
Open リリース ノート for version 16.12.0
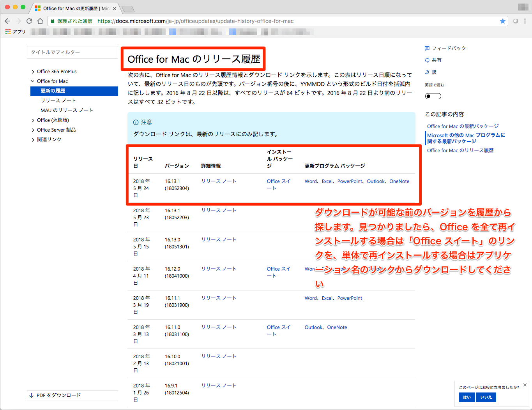(x=219, y=269)
